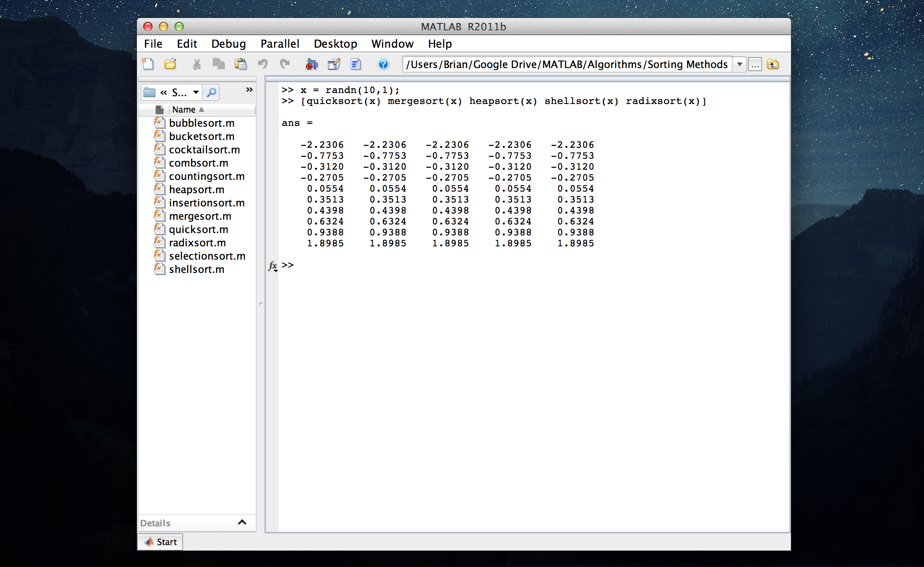The height and width of the screenshot is (567, 924).
Task: Select quicksort.m in the file list
Action: [198, 230]
